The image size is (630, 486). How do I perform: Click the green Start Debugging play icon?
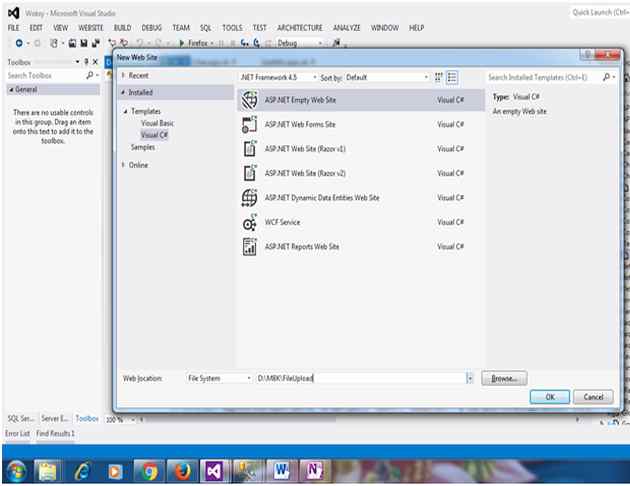[182, 43]
